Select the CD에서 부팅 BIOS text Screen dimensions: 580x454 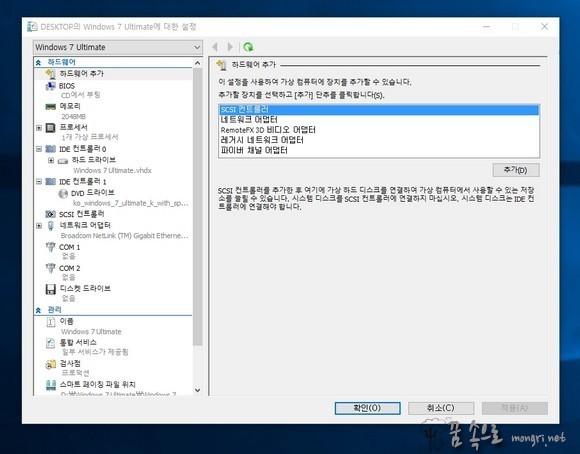[x=80, y=95]
